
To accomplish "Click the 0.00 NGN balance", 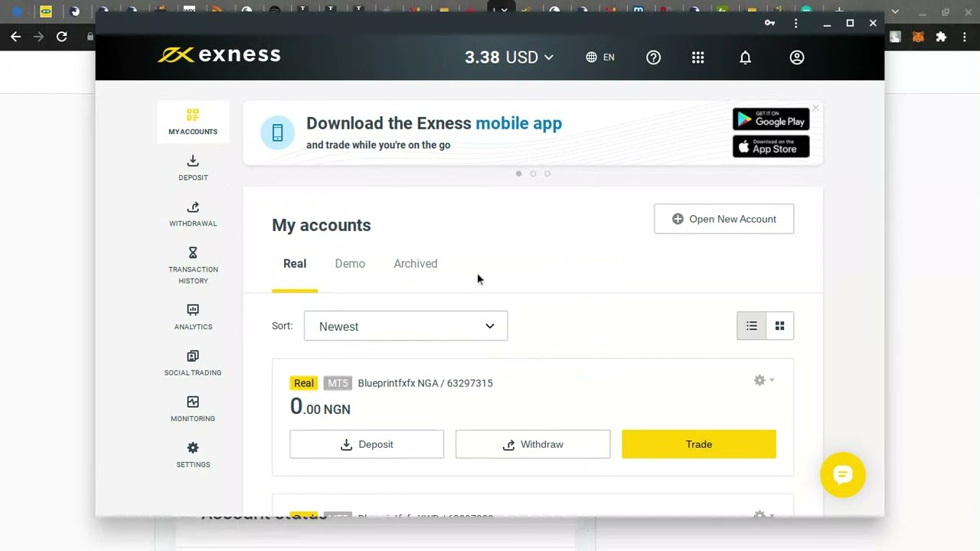I will pyautogui.click(x=320, y=407).
